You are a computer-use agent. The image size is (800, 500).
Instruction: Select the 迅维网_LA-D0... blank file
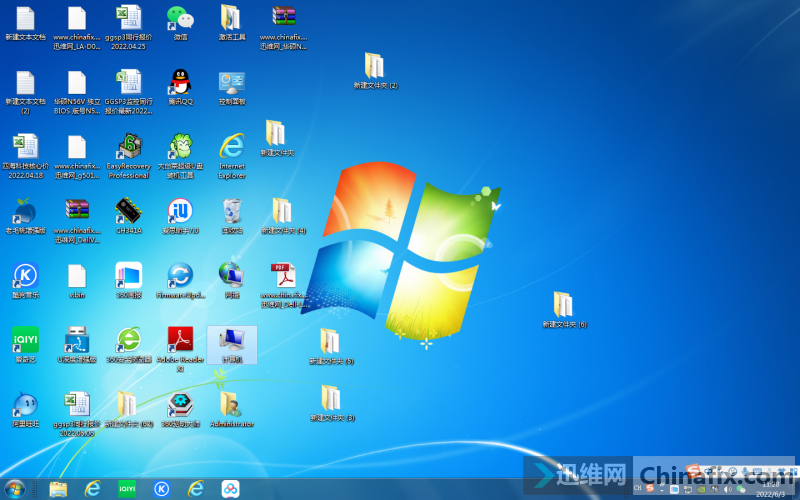point(77,27)
